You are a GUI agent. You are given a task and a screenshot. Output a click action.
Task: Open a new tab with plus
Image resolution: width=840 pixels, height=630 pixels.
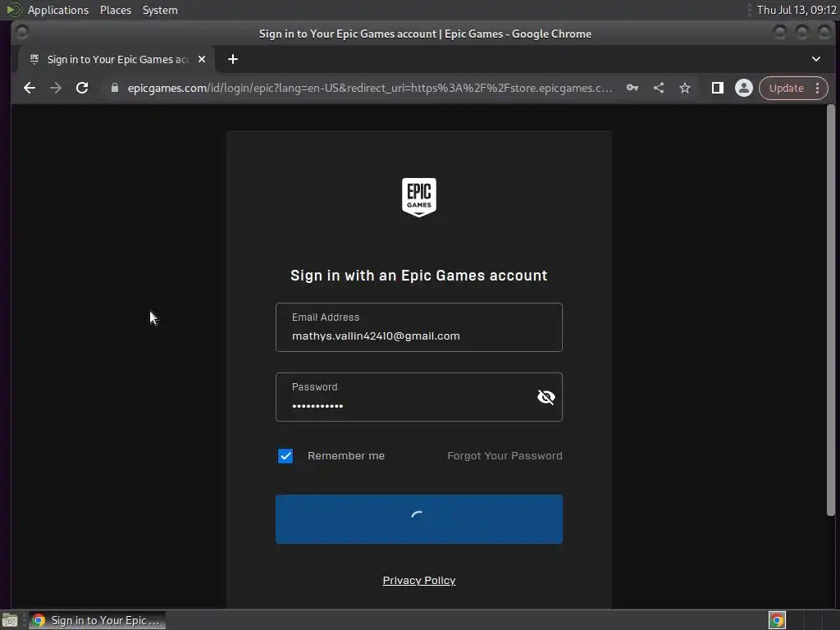(x=232, y=59)
